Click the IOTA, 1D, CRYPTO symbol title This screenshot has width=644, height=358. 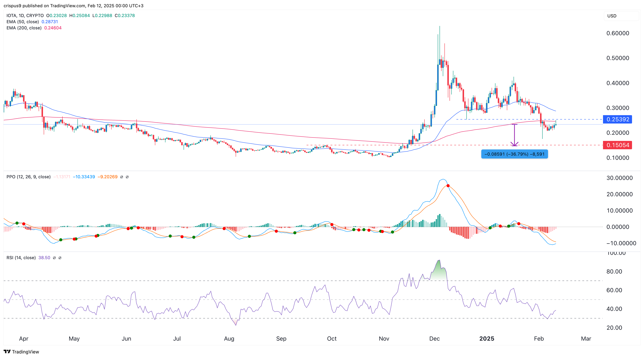(x=25, y=15)
